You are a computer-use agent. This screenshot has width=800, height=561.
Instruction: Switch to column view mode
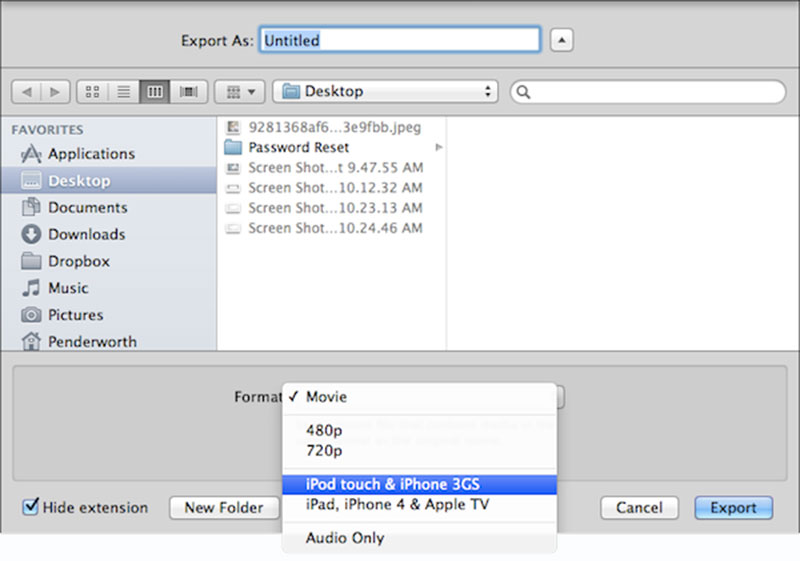click(155, 92)
